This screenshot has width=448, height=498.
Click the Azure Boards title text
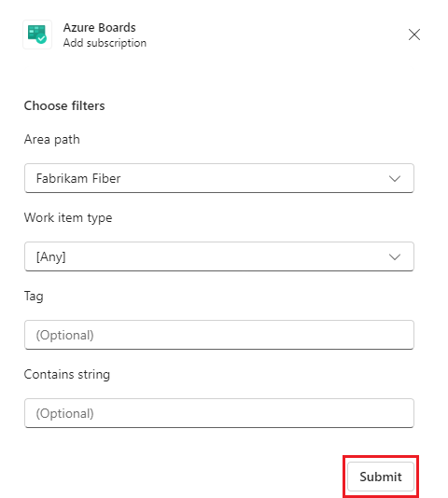coord(100,28)
